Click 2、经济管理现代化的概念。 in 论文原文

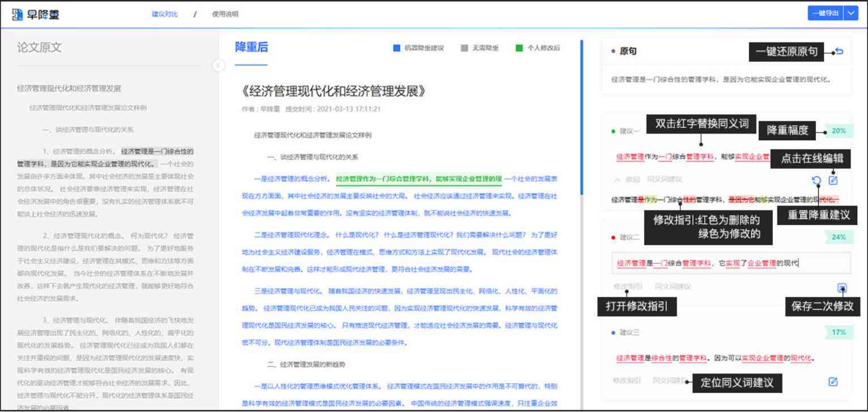pyautogui.click(x=84, y=235)
